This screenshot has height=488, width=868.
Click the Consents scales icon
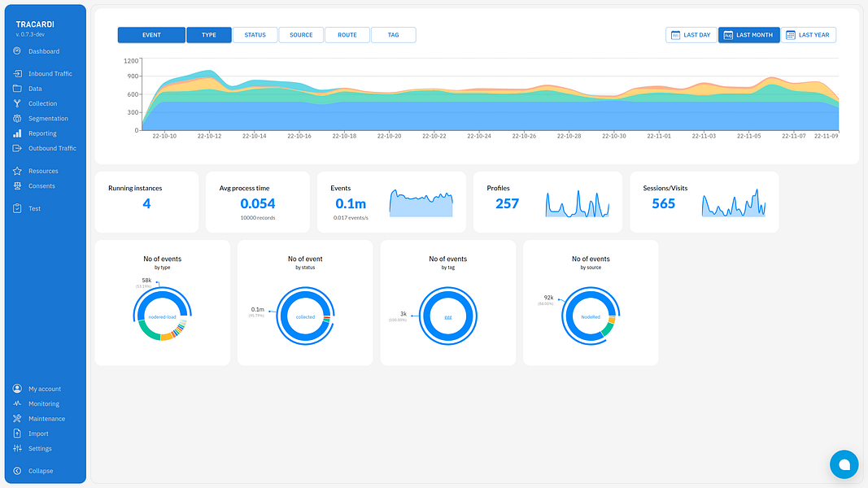tap(17, 186)
